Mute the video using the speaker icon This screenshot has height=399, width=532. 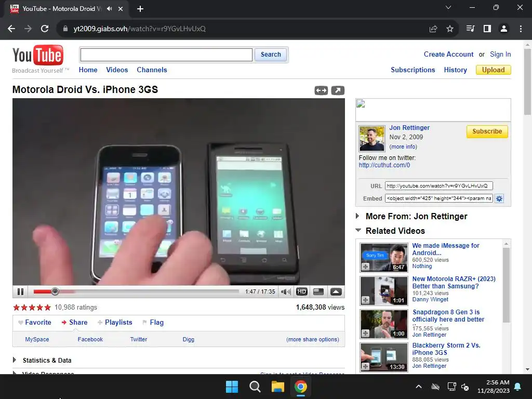click(286, 292)
